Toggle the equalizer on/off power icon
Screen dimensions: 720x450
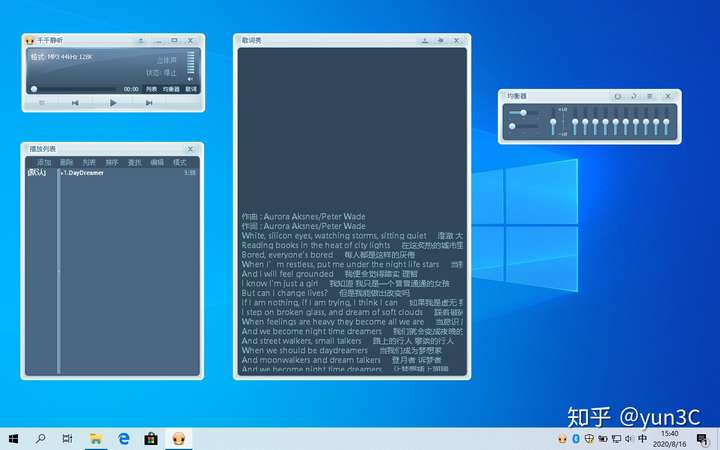click(618, 96)
